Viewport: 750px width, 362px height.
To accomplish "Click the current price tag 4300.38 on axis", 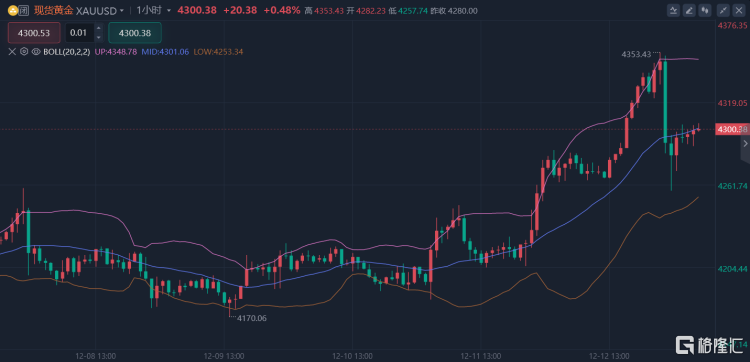I will click(732, 129).
